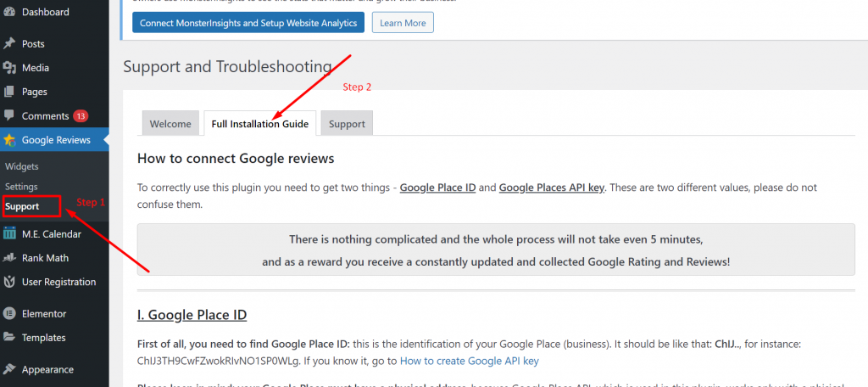Click the Pages document icon

[8, 92]
